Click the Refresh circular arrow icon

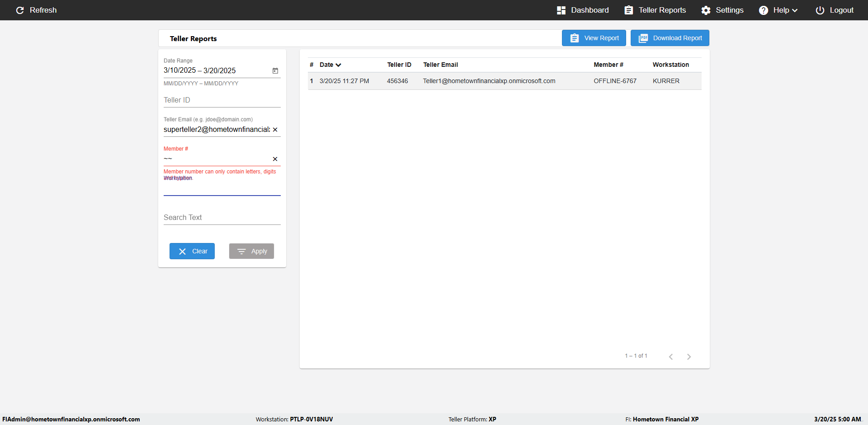pos(20,10)
